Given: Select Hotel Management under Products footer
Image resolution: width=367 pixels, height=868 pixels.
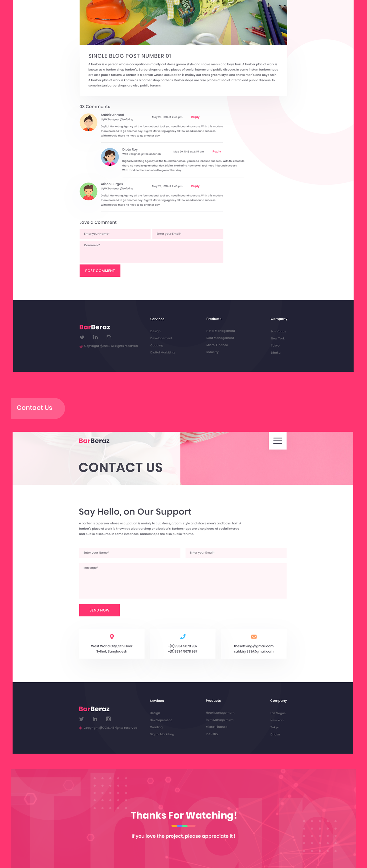Looking at the screenshot, I should [220, 331].
